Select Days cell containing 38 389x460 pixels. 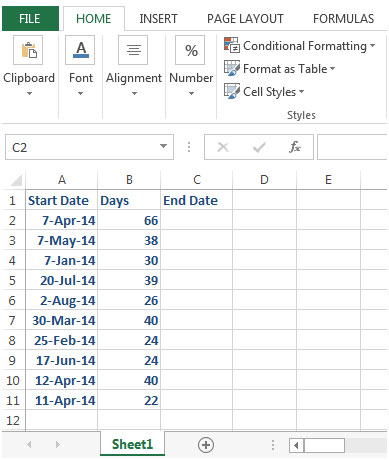coord(129,240)
